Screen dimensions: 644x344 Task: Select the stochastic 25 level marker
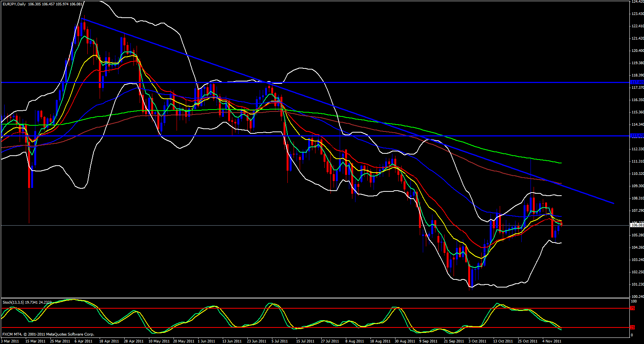coord(632,327)
